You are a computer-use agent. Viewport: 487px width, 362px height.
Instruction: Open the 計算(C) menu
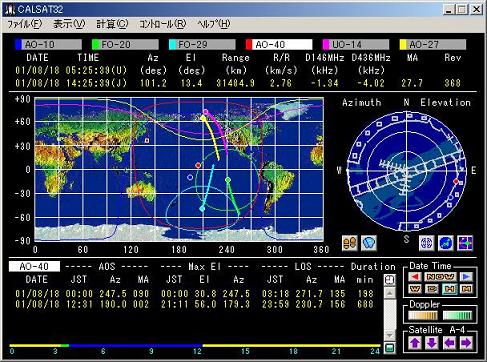(x=112, y=24)
